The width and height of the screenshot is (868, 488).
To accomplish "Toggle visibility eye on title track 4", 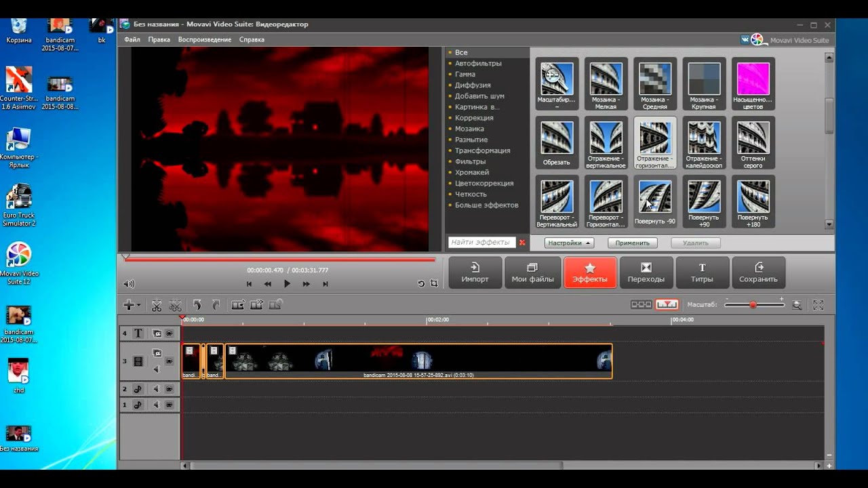I will tap(169, 333).
